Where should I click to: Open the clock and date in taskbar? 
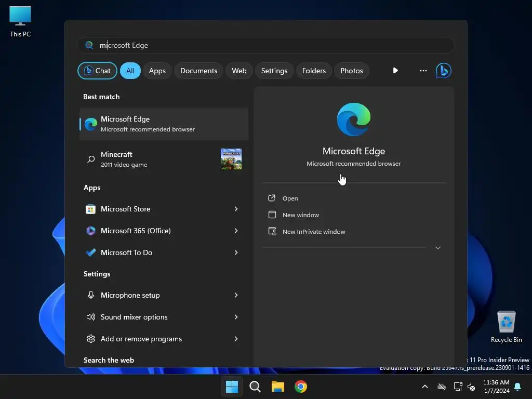point(496,387)
